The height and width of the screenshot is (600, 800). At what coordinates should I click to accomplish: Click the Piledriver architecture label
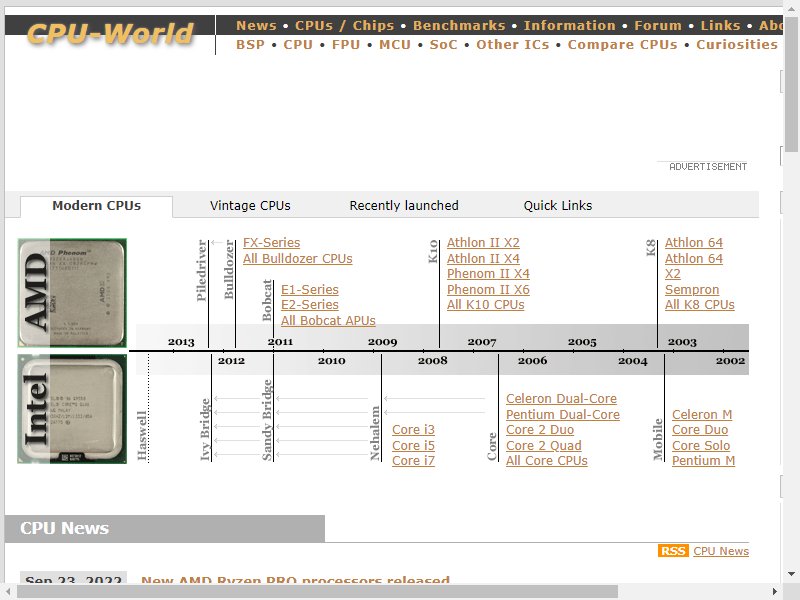pos(202,270)
